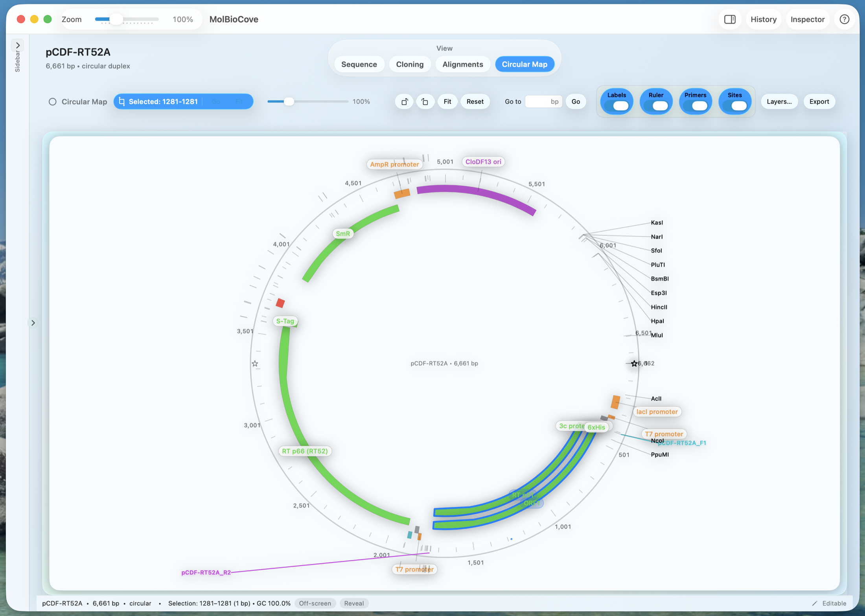Switch to the Sequence view tab

[x=359, y=64]
